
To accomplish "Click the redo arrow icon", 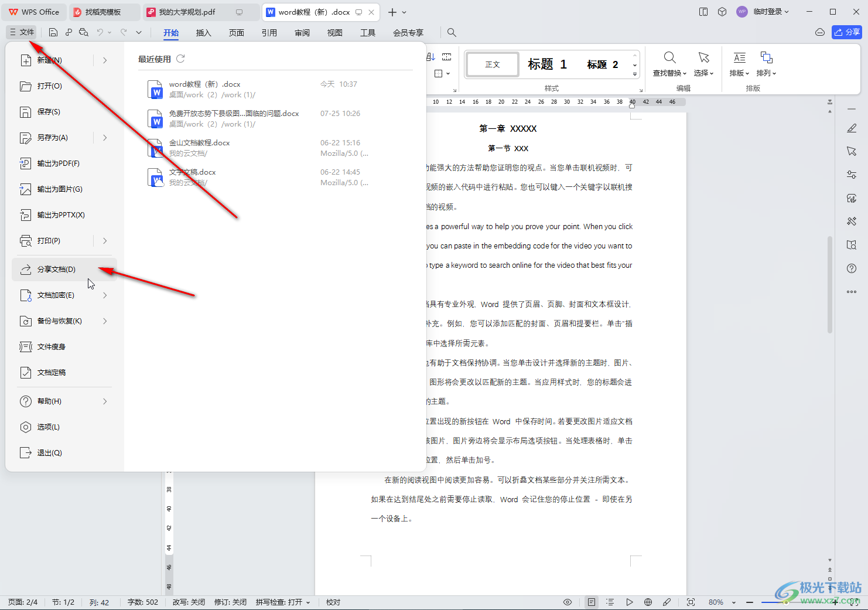I will coord(124,32).
